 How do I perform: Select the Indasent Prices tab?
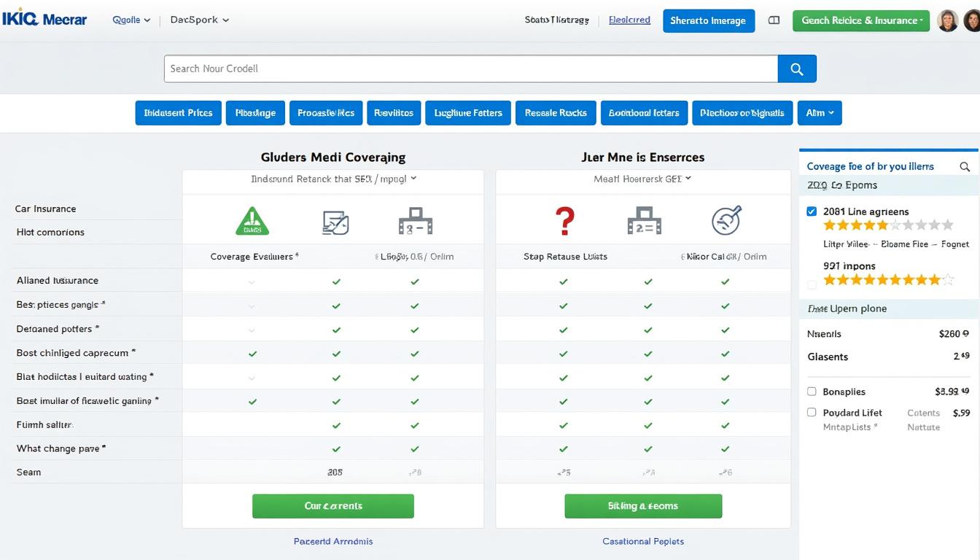(178, 113)
